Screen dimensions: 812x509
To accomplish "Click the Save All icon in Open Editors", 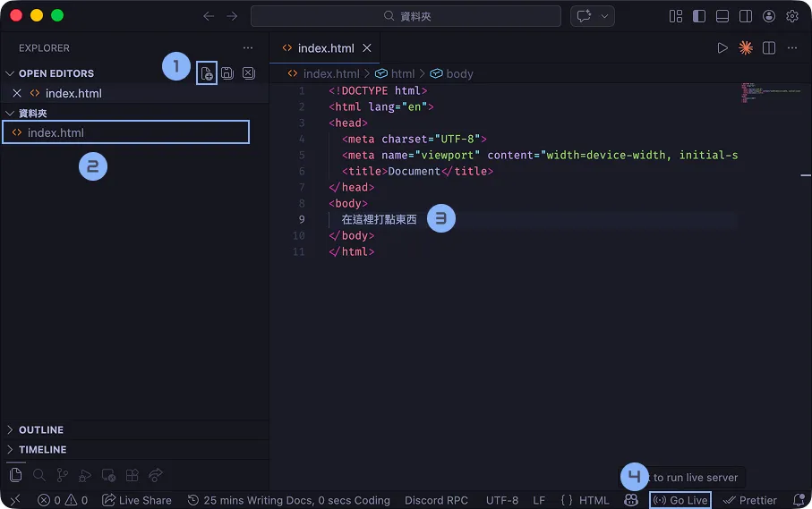I will (x=227, y=73).
